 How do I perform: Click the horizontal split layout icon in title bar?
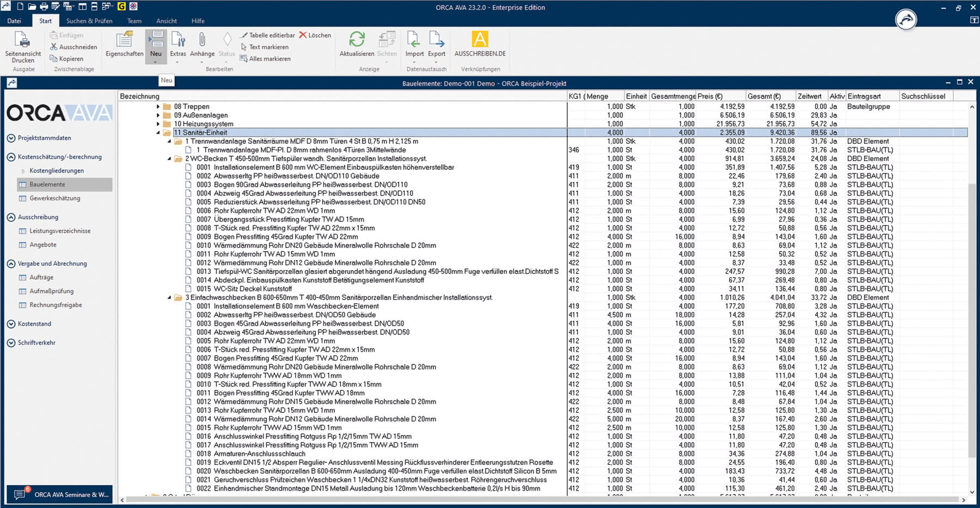[94, 7]
